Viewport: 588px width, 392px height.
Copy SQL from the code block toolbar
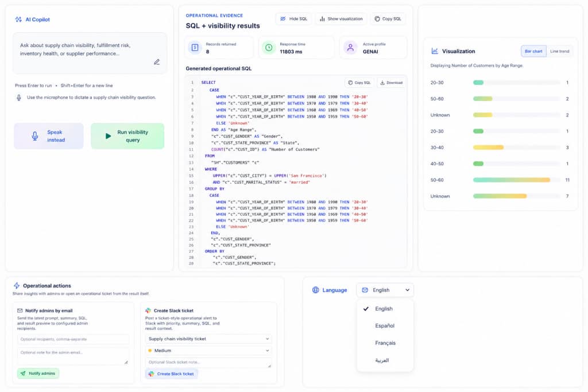(359, 83)
